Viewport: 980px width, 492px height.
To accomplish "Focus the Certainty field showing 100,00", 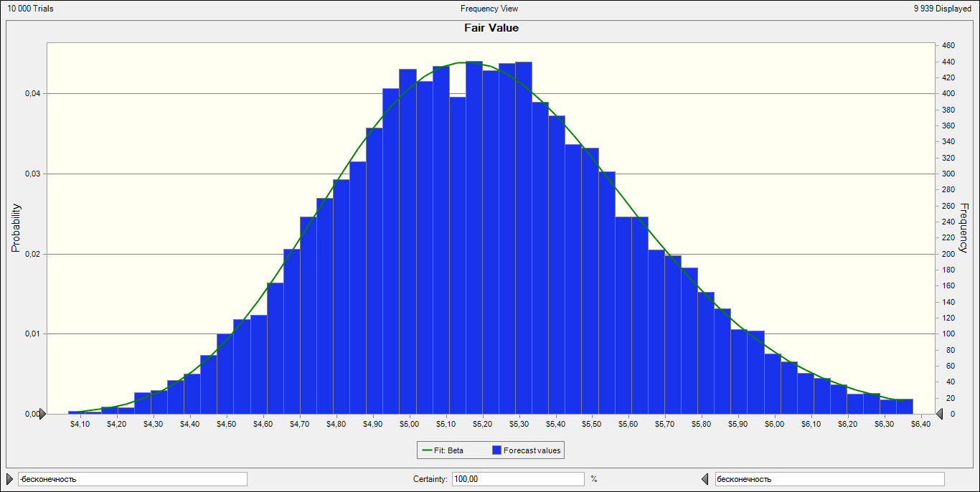I will tap(518, 479).
